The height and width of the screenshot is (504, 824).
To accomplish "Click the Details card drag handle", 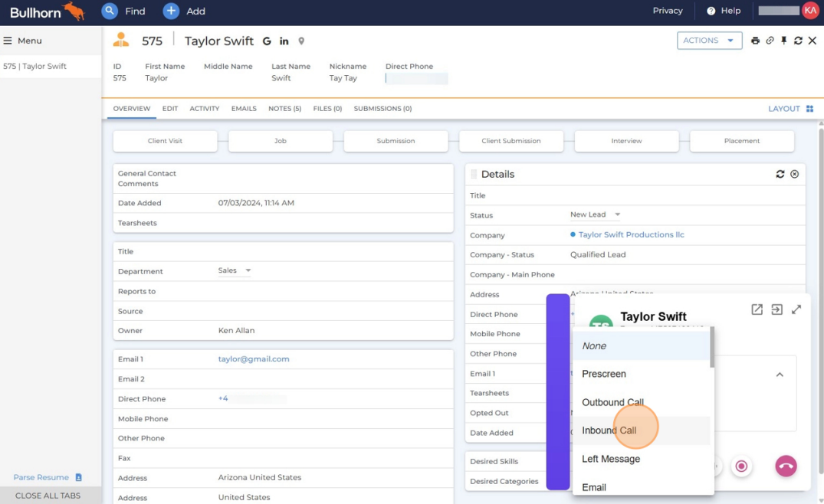I will point(474,174).
